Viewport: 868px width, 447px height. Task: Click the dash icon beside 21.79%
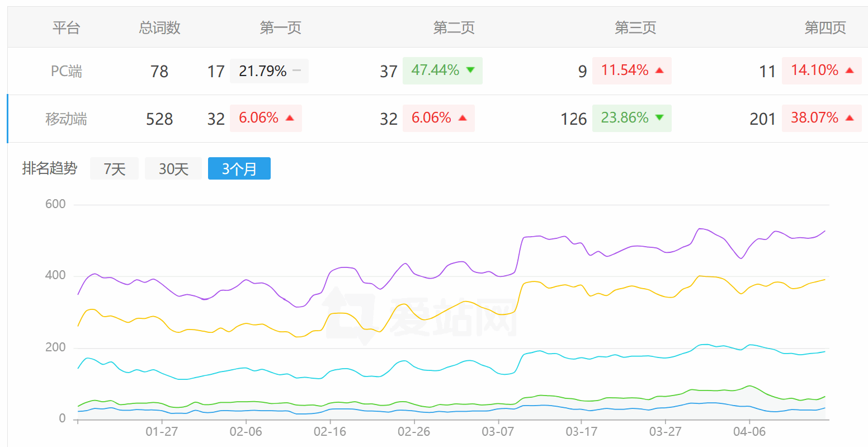(x=297, y=70)
